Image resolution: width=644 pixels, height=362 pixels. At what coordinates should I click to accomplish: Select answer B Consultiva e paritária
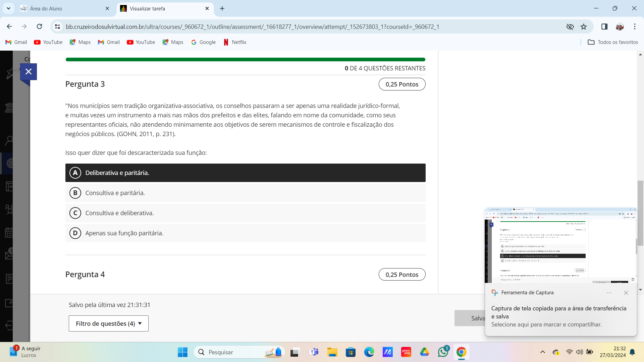point(245,193)
